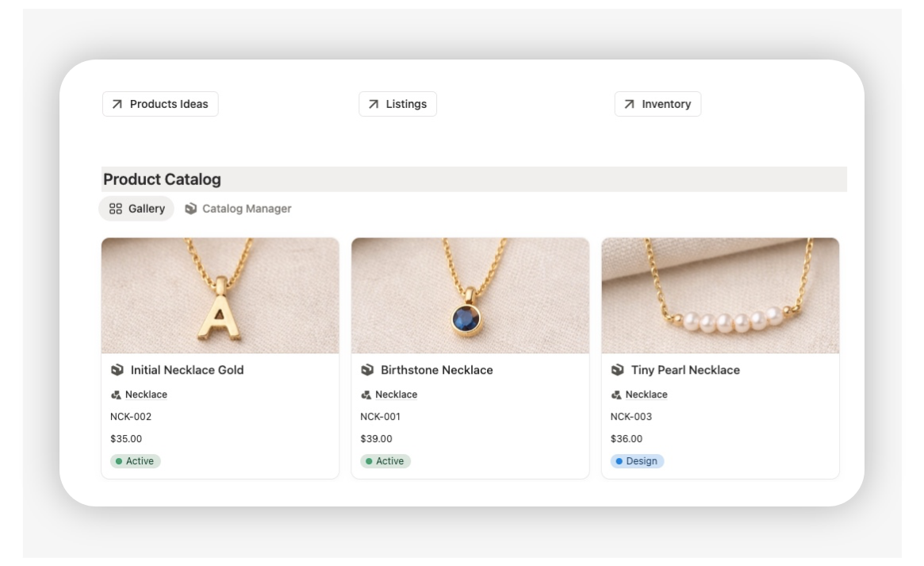Select the Product Catalog heading
This screenshot has width=924, height=566.
[x=162, y=179]
